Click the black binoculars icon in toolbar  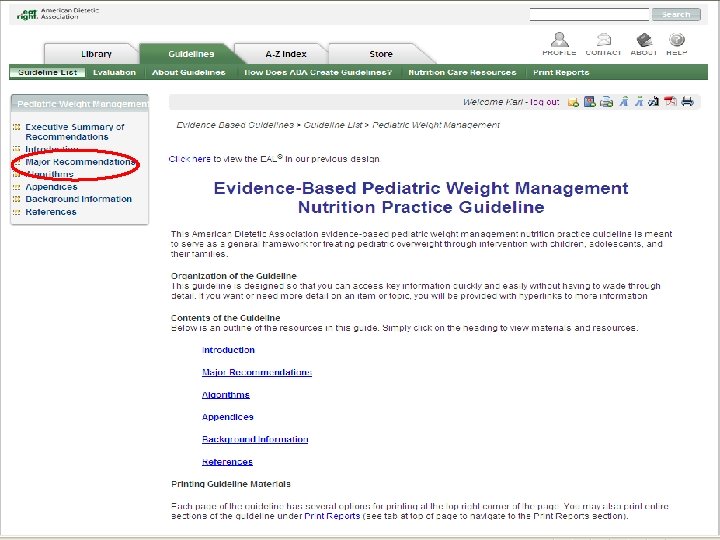(x=653, y=101)
